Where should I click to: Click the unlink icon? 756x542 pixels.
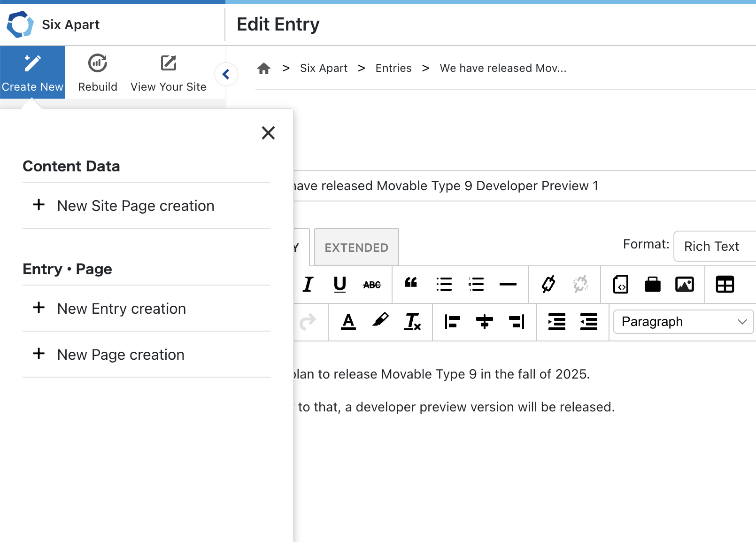[x=580, y=284]
